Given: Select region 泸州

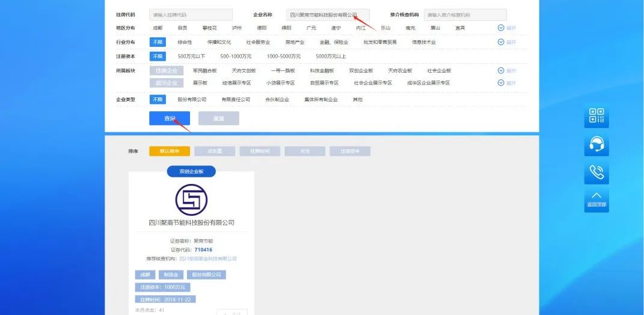Looking at the screenshot, I should [236, 28].
